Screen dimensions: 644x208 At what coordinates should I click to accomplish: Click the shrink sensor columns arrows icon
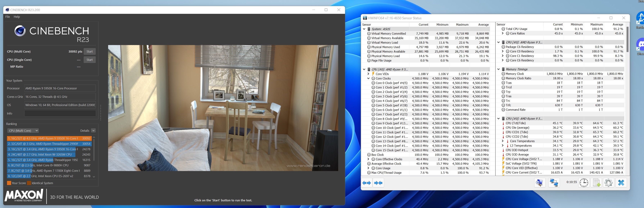click(x=378, y=183)
